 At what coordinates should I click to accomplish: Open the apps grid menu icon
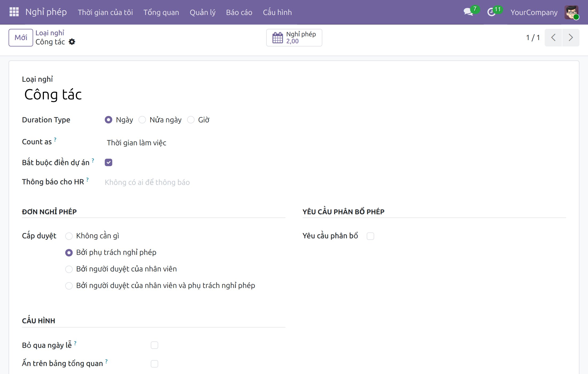tap(14, 12)
